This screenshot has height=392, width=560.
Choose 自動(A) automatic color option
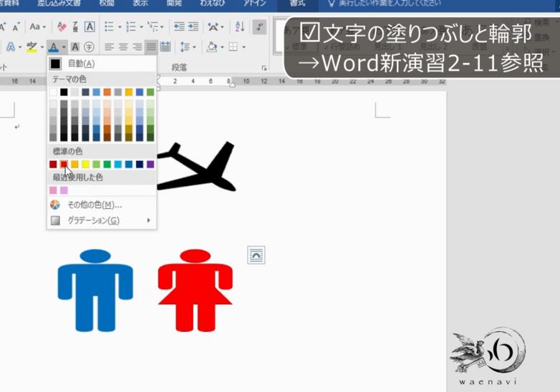tap(102, 64)
